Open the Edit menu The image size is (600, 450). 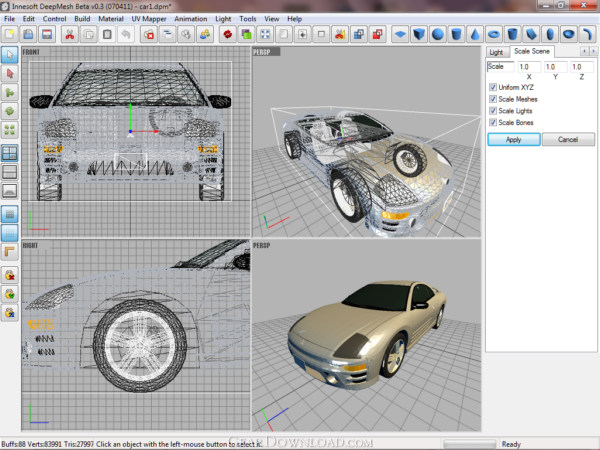click(29, 19)
